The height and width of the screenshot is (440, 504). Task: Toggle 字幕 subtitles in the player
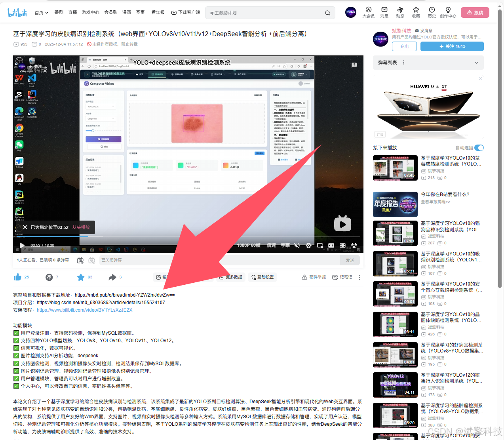point(285,246)
